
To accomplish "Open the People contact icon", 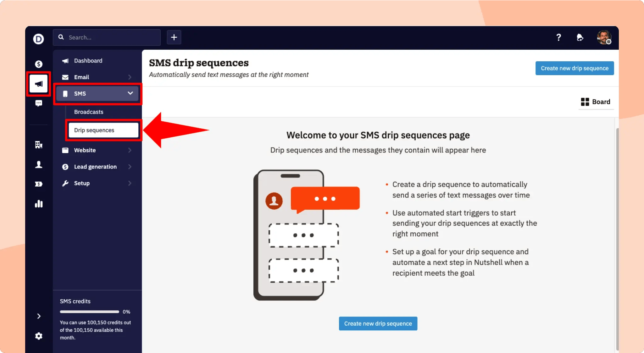I will (39, 164).
